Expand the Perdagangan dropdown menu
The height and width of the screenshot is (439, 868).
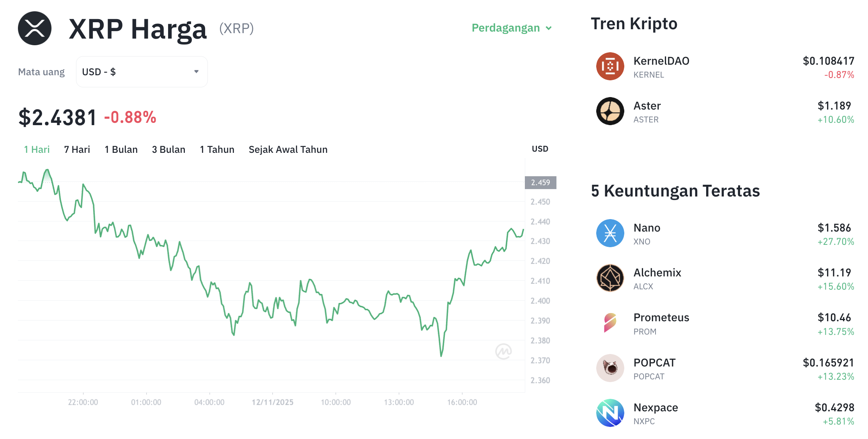tap(511, 28)
